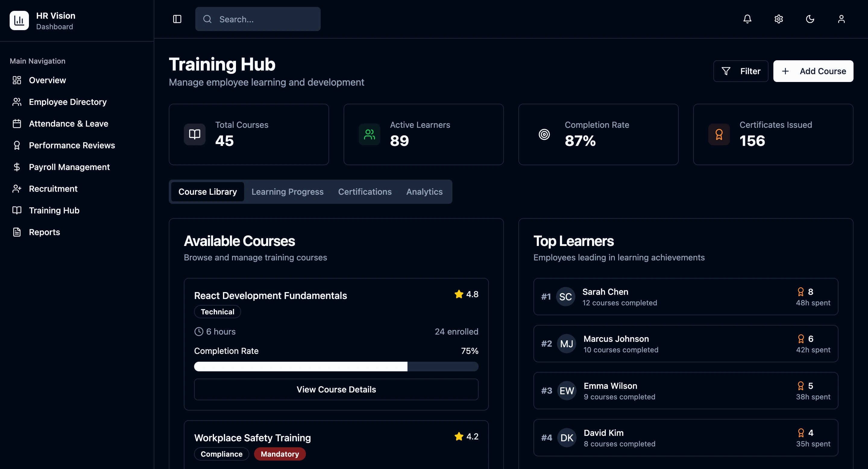This screenshot has height=469, width=868.
Task: Click the React course completion progress bar
Action: tap(336, 367)
